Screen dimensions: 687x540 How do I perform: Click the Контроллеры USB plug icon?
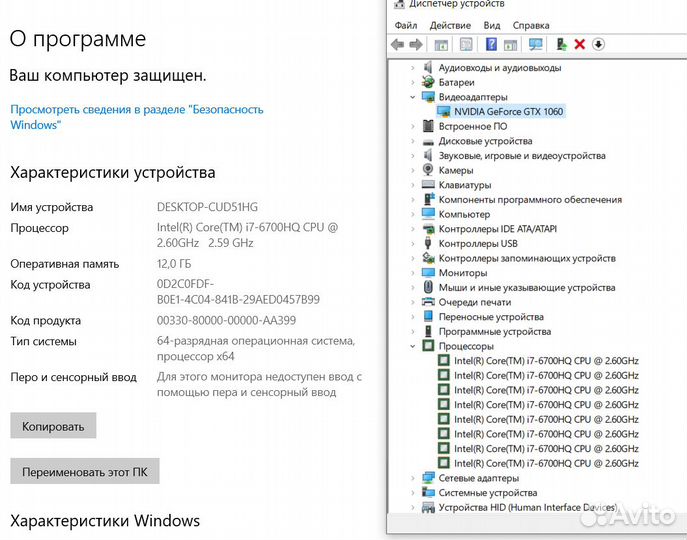(428, 243)
